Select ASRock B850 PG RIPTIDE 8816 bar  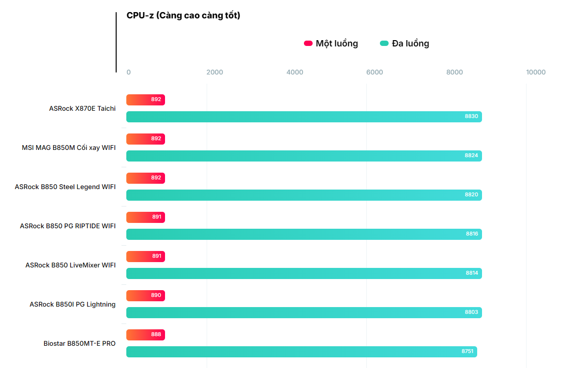304,234
